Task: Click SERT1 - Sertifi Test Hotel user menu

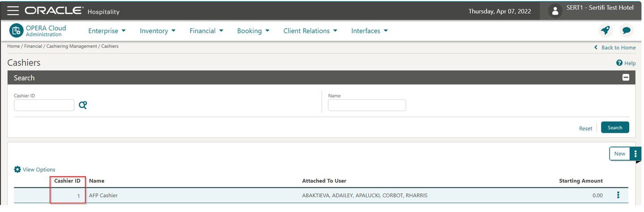Action: click(x=600, y=8)
